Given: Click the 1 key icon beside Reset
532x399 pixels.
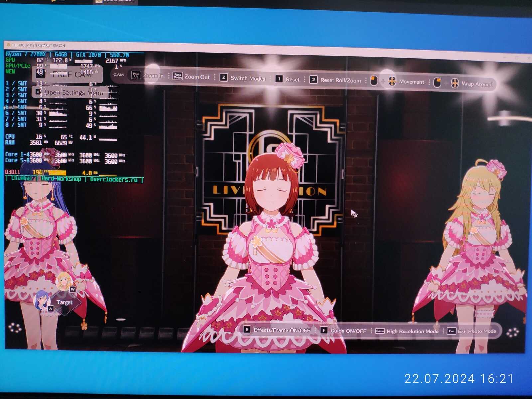Looking at the screenshot, I should (279, 79).
